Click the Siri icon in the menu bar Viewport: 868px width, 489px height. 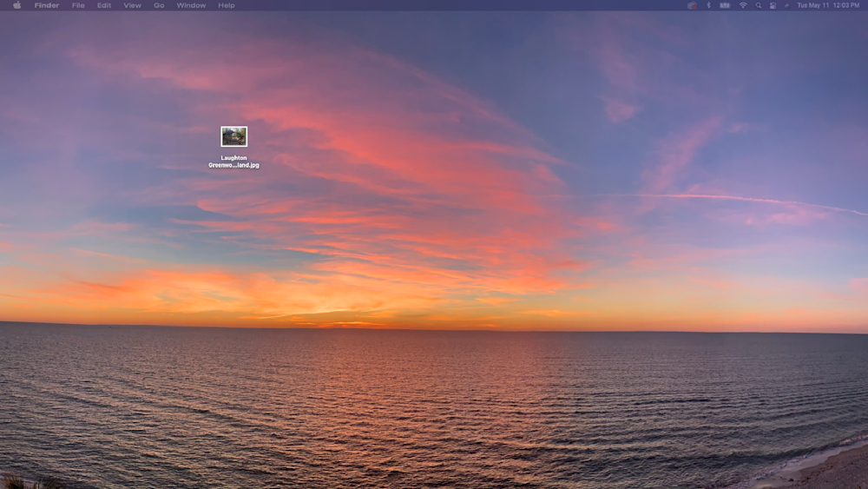[786, 5]
